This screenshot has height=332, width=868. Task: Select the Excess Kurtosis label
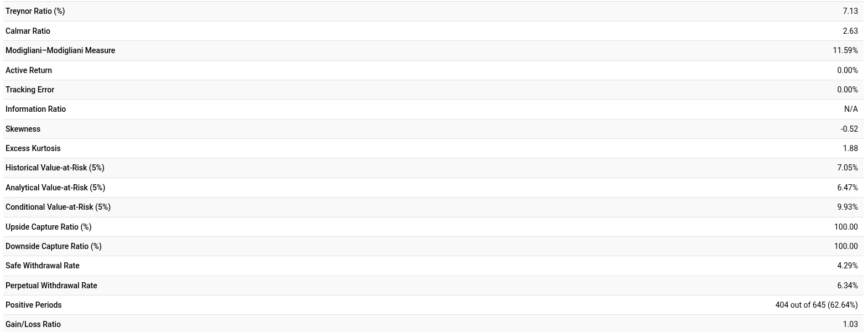[33, 148]
